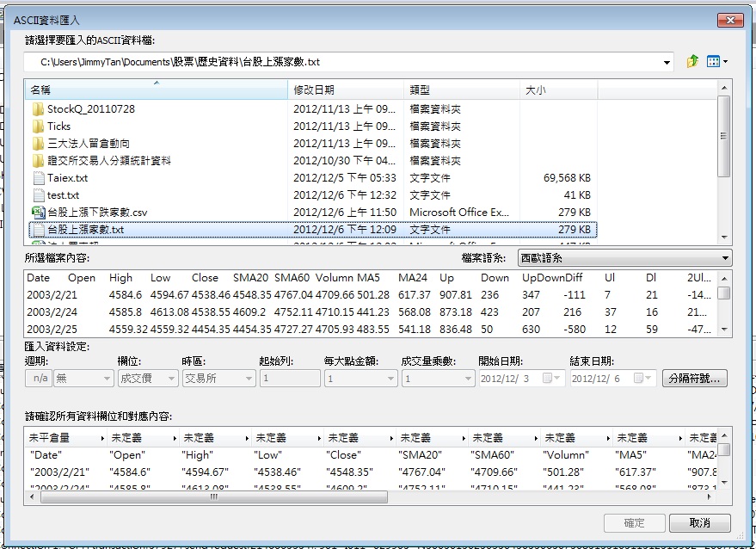Click the 2003/2/24 row in file preview

pos(369,312)
